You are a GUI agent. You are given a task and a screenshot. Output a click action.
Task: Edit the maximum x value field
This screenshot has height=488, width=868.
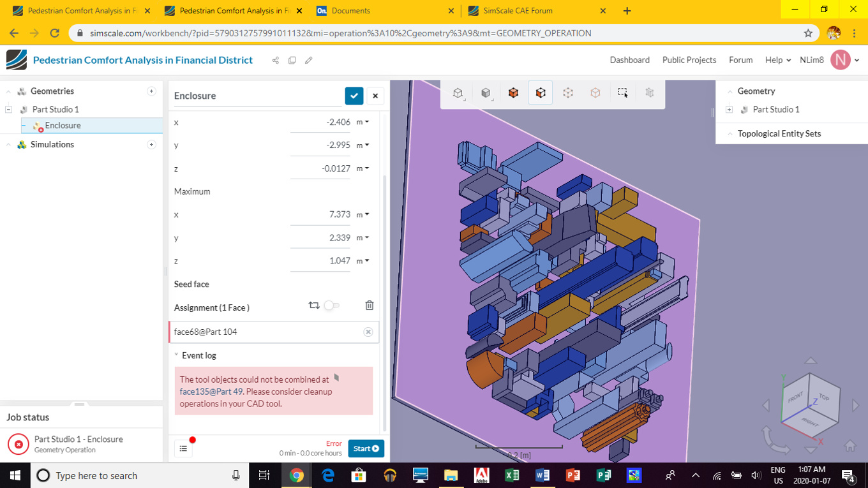coord(320,215)
